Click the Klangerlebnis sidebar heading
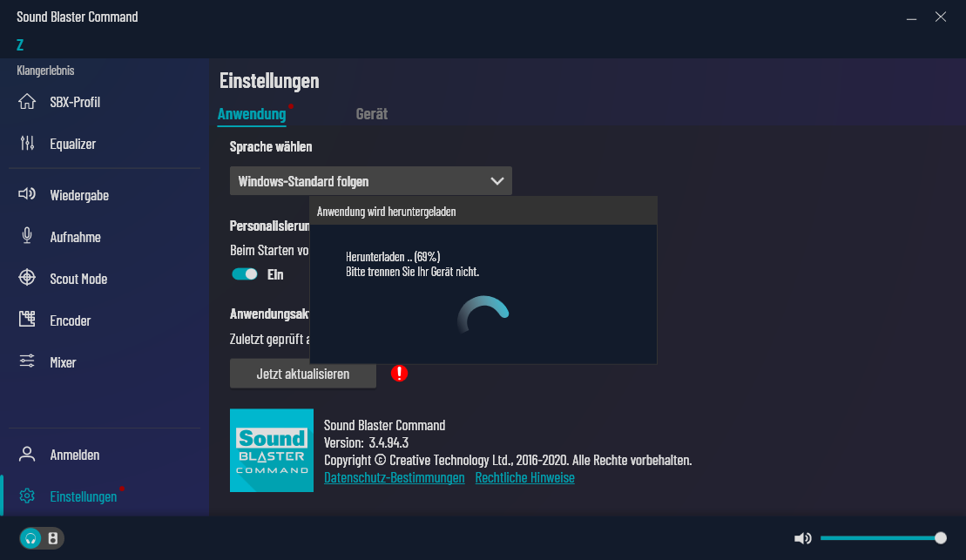 pos(45,71)
